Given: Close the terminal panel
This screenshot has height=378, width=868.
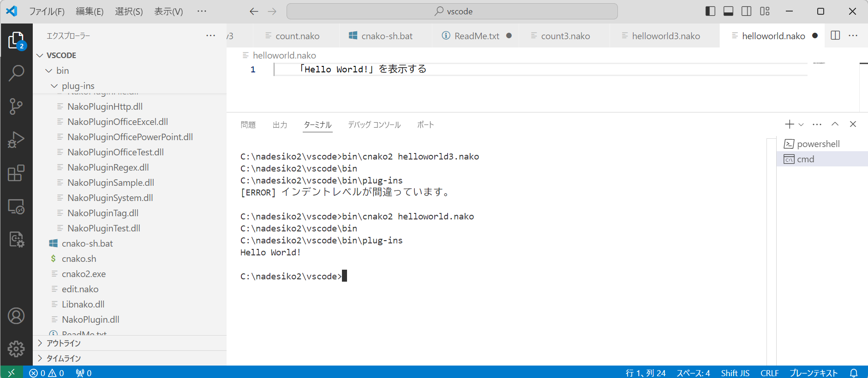Looking at the screenshot, I should coord(853,124).
